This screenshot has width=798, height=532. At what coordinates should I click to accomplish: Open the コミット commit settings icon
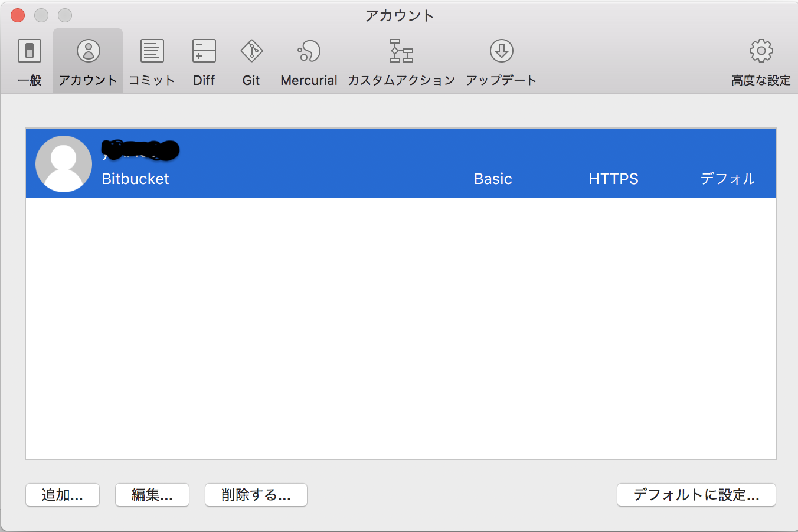coord(152,51)
